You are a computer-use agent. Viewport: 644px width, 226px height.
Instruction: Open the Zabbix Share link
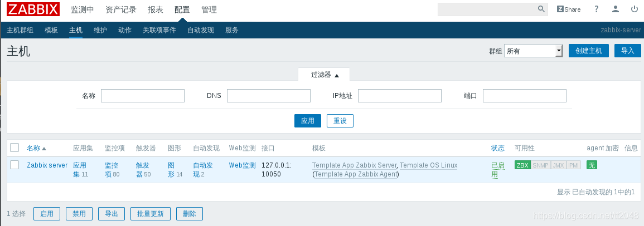click(568, 9)
